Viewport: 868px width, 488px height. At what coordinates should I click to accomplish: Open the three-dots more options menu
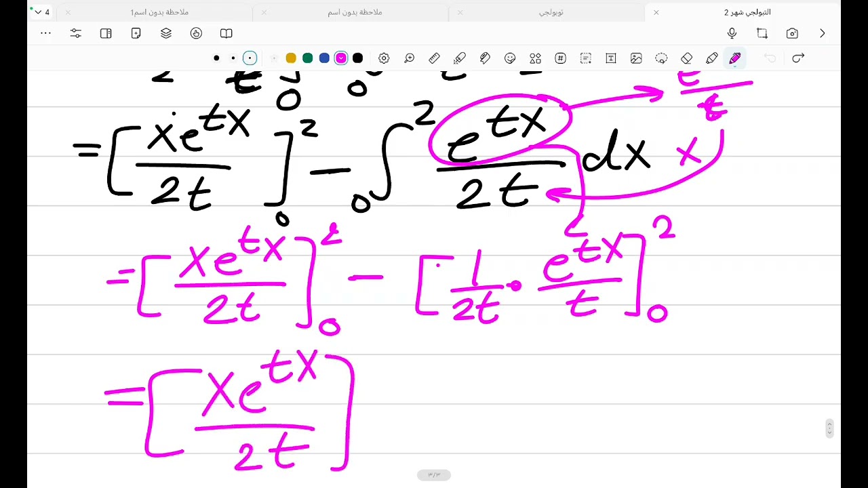click(45, 33)
